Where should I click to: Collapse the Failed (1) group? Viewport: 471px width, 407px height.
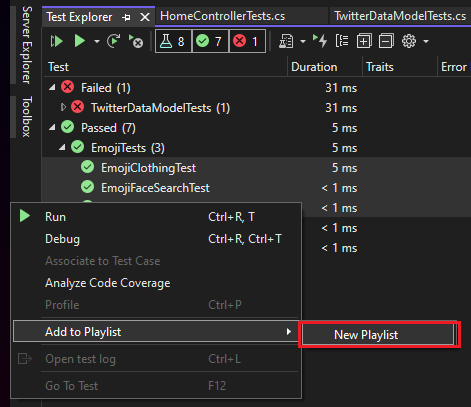click(52, 88)
